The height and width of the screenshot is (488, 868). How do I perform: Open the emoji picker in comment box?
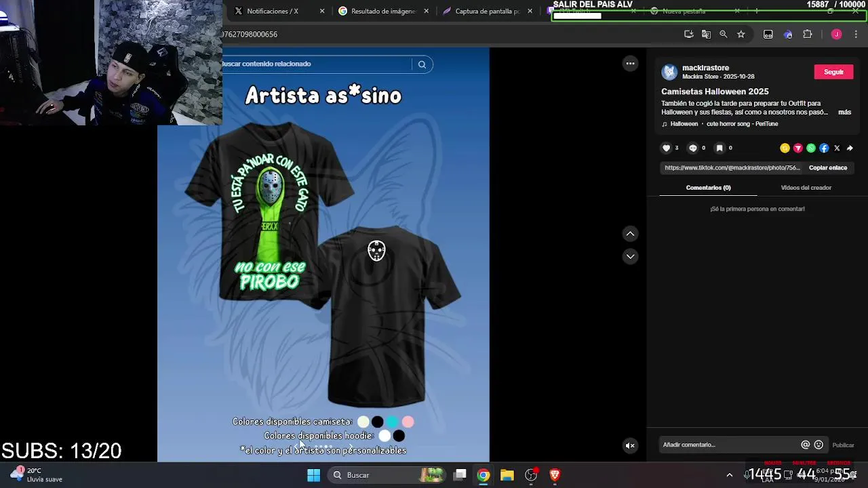[x=818, y=445]
